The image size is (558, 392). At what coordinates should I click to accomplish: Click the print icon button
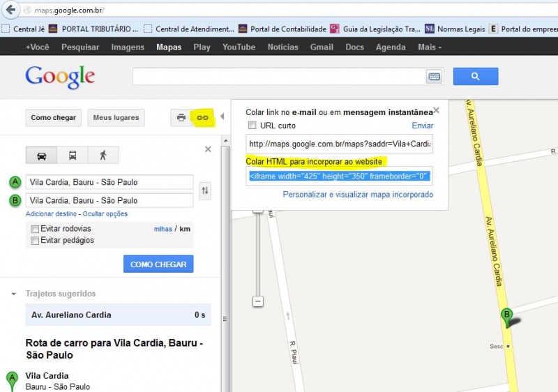click(181, 117)
